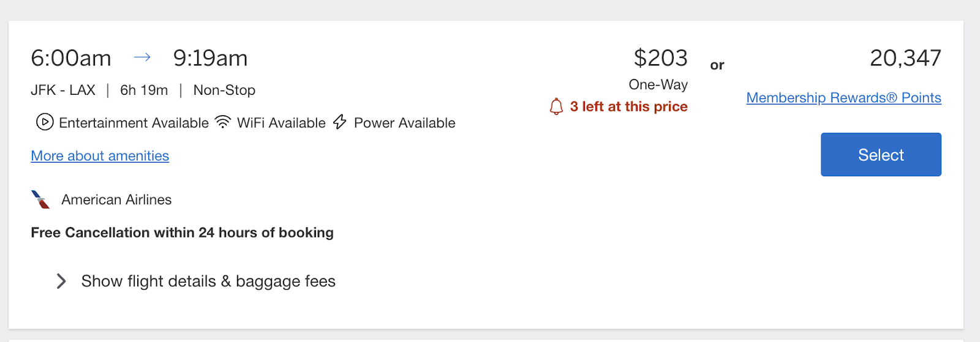Click the $203 one-way price
Viewport: 980px width, 342px height.
click(x=660, y=58)
